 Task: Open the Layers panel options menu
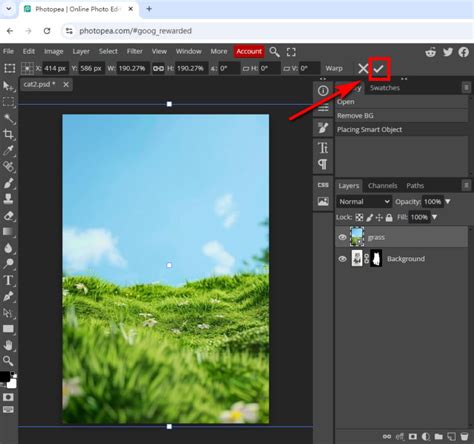(466, 185)
